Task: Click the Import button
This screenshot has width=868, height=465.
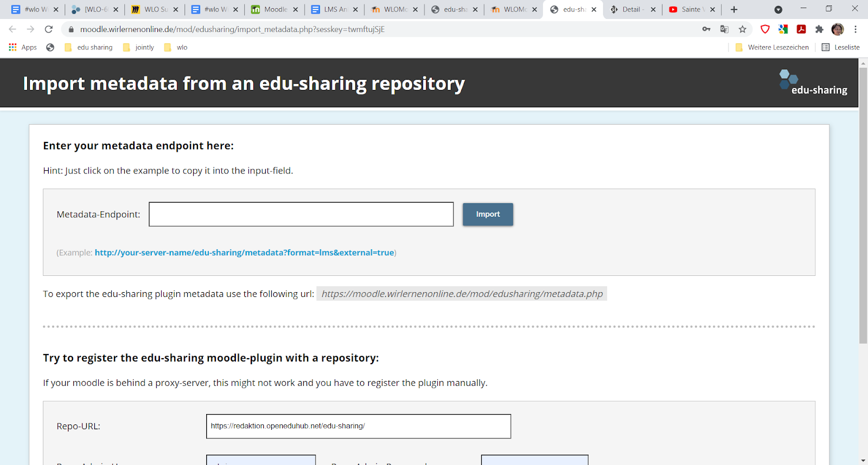Action: pos(488,214)
